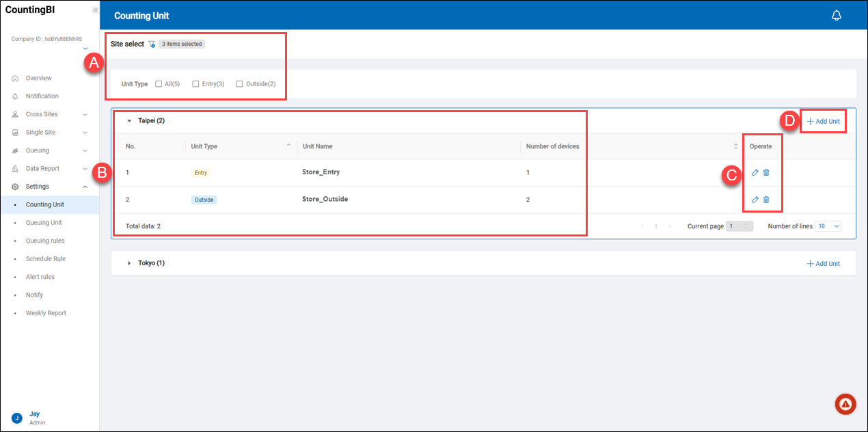868x432 pixels.
Task: Delete the Store_Entry unit with trash icon
Action: pos(766,173)
